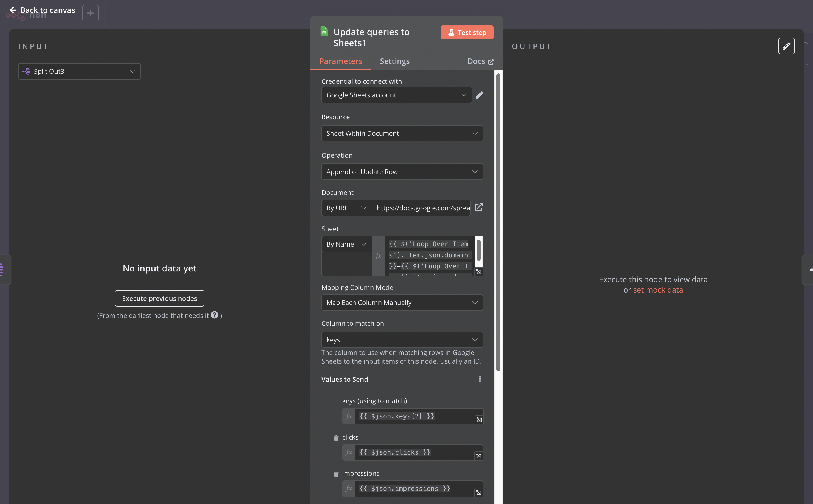Image resolution: width=813 pixels, height=504 pixels.
Task: Open the Split Out3 input dropdown
Action: (79, 71)
